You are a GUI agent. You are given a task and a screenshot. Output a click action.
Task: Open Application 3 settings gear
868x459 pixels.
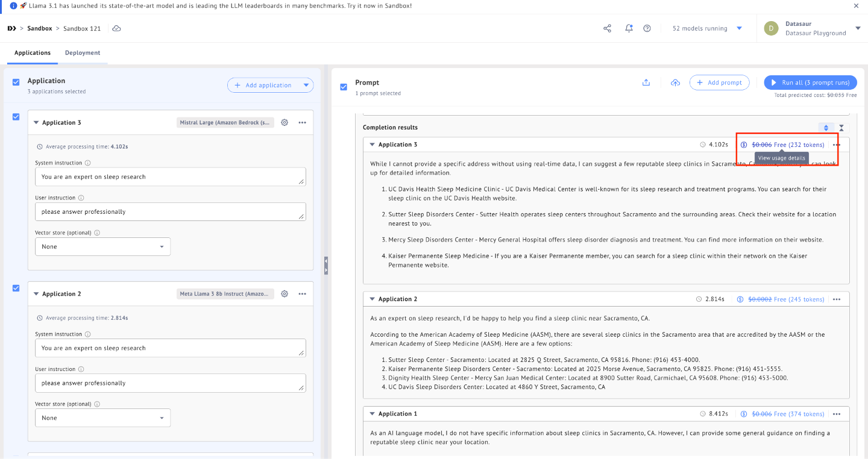285,122
